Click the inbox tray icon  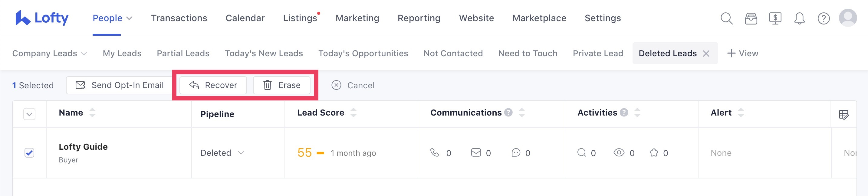(751, 18)
